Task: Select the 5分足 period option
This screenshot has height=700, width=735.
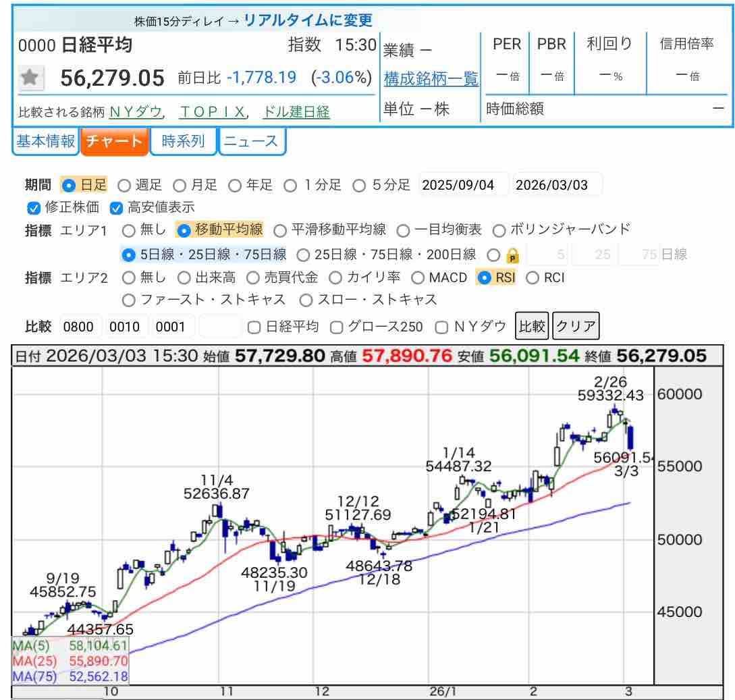Action: [360, 185]
